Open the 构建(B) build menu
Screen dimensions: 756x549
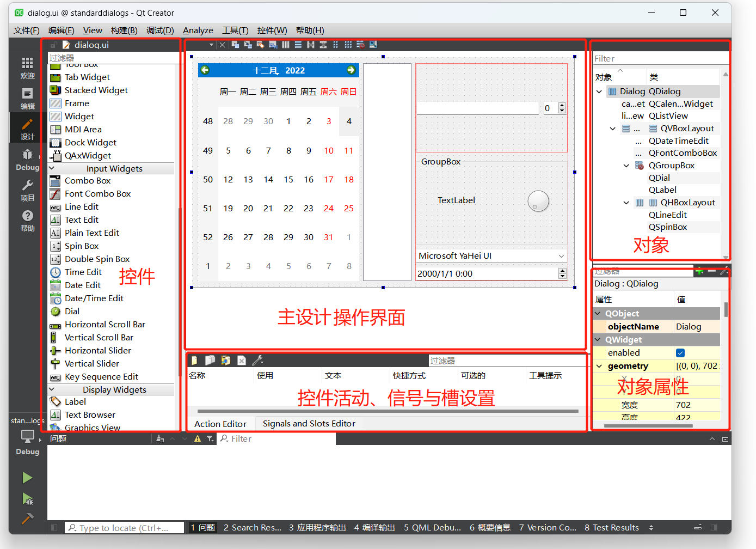(x=124, y=30)
